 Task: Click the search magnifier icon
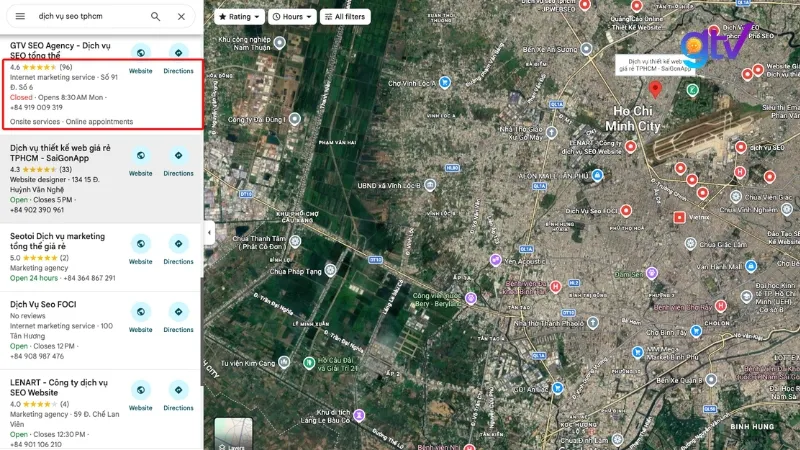pyautogui.click(x=156, y=16)
